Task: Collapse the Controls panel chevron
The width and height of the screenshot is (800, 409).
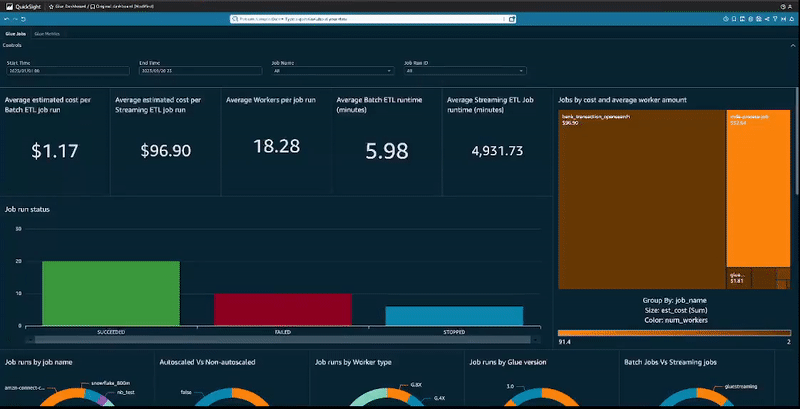Action: [x=792, y=45]
